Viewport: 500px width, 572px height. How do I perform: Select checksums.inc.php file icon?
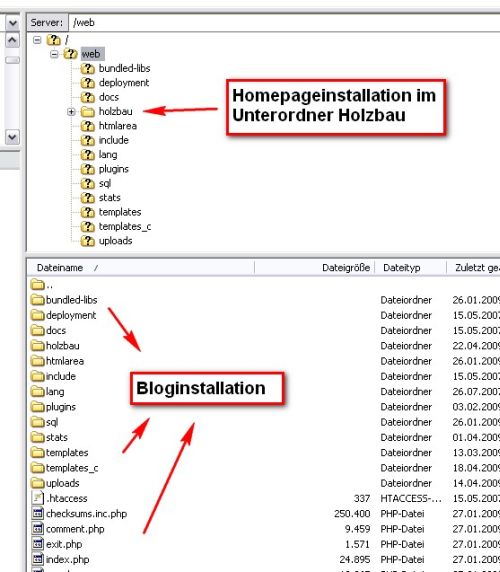(38, 513)
